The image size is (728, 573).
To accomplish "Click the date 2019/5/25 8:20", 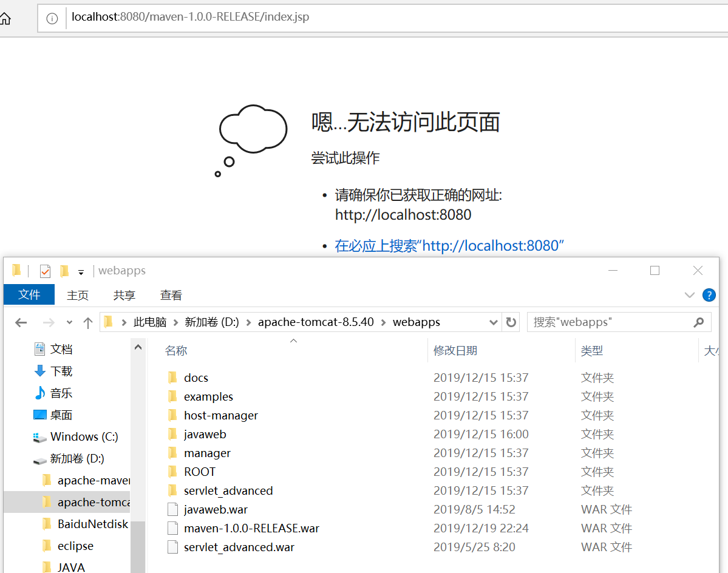I will tap(474, 547).
